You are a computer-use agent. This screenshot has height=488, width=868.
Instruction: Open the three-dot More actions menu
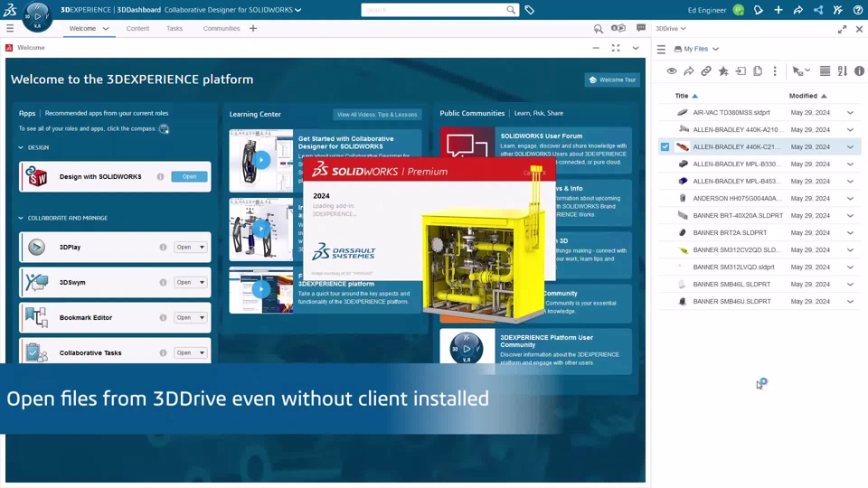click(x=775, y=70)
